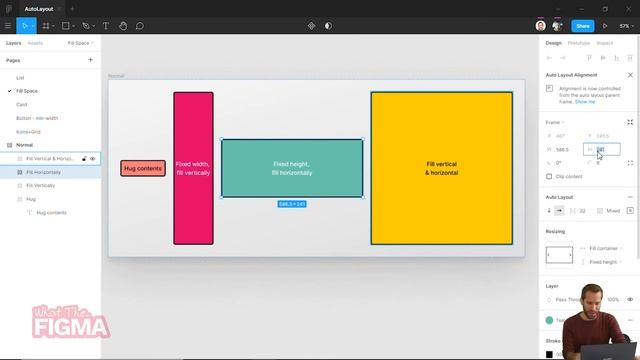Click the mask contrast icon in toolbar
Screen dimensions: 640x360
click(328, 26)
